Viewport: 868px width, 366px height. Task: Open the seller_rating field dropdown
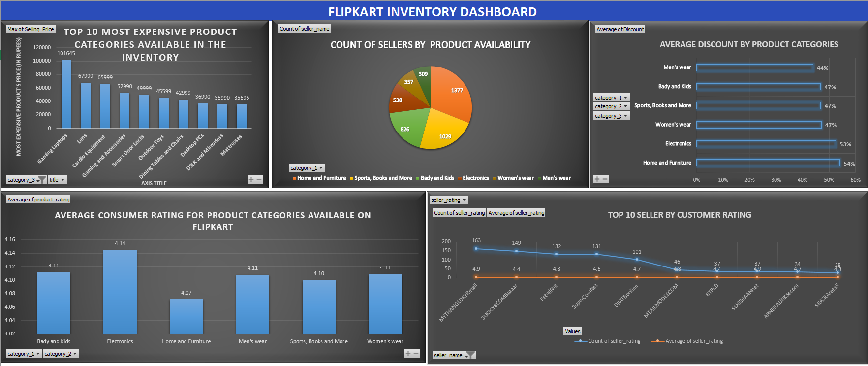[x=449, y=200]
